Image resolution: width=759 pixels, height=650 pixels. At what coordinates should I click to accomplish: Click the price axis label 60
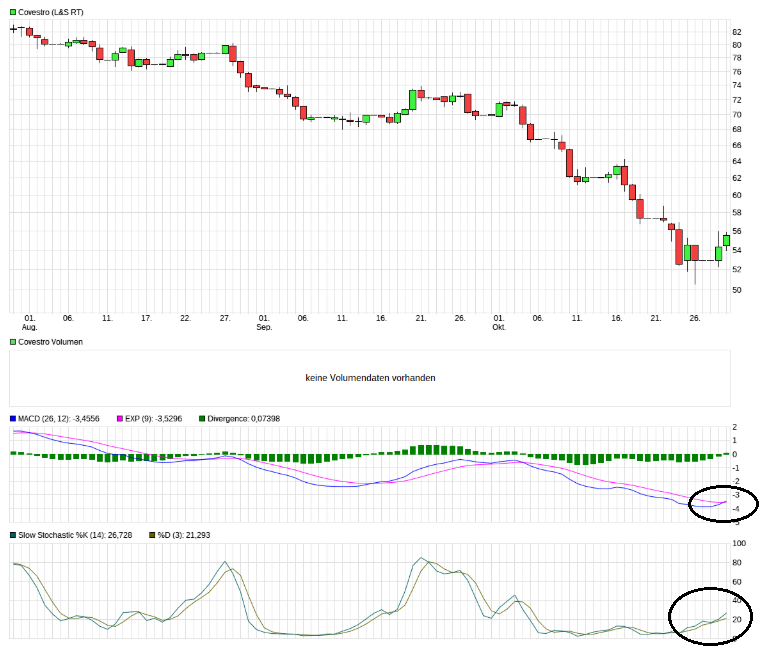(737, 195)
